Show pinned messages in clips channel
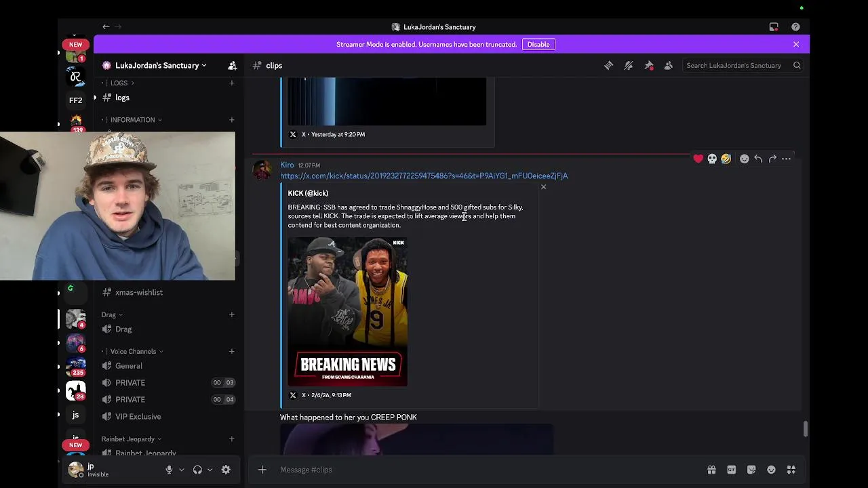The height and width of the screenshot is (488, 868). click(x=649, y=66)
